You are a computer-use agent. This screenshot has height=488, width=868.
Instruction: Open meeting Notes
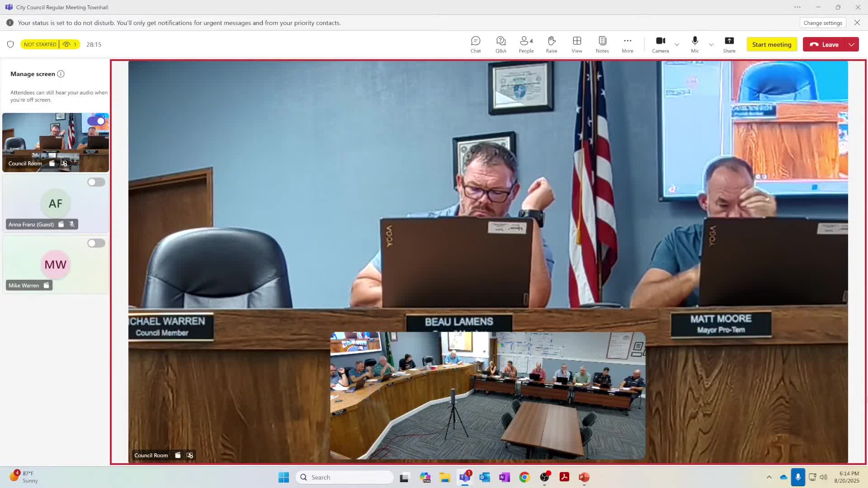click(x=602, y=44)
